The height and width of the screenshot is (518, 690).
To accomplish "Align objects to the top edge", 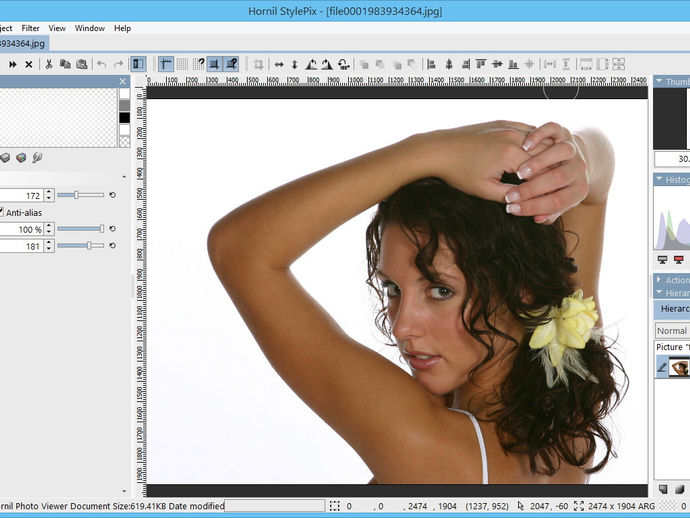I will click(x=481, y=65).
